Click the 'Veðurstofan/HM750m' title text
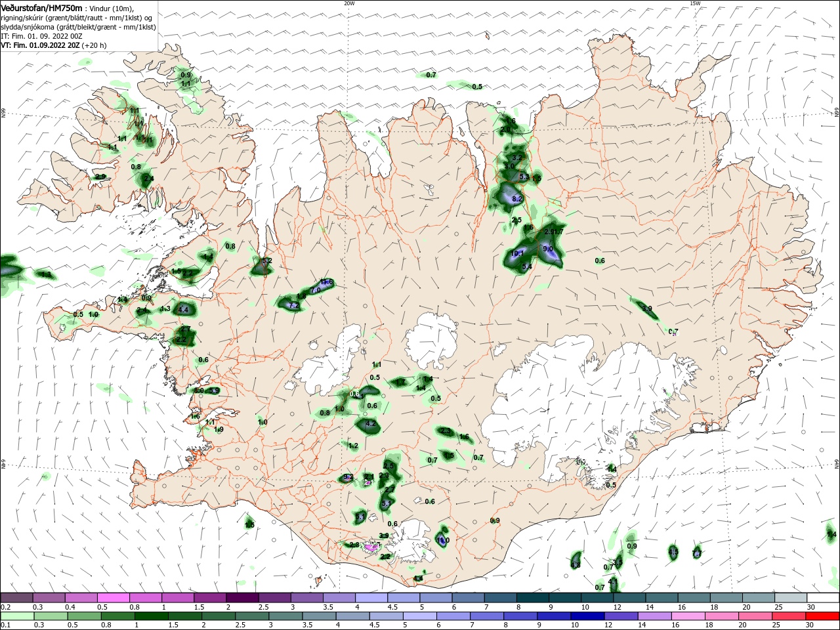 (x=41, y=7)
